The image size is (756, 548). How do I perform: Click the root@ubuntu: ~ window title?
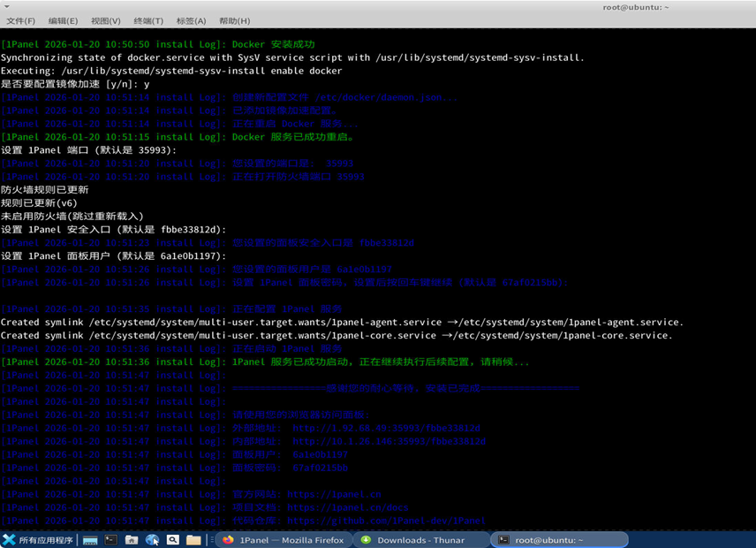(x=636, y=7)
